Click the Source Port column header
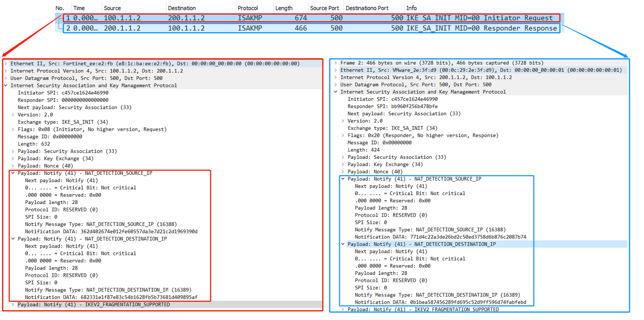The image size is (644, 320). [324, 8]
